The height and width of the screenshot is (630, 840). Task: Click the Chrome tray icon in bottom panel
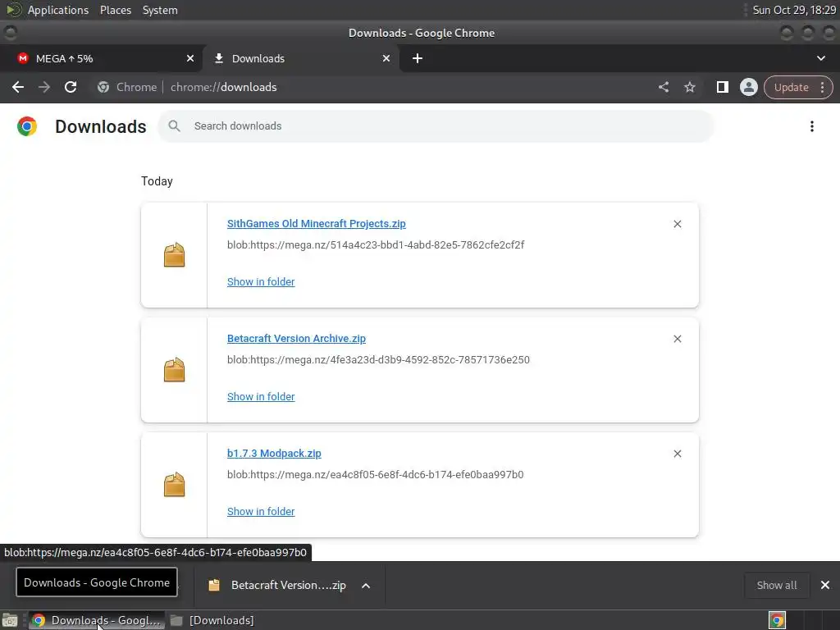click(777, 620)
